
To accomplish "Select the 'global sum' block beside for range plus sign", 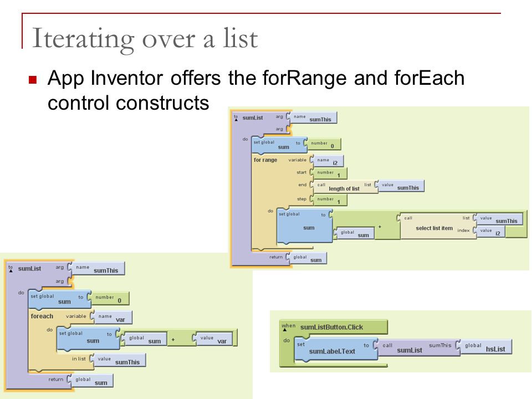I will click(356, 233).
